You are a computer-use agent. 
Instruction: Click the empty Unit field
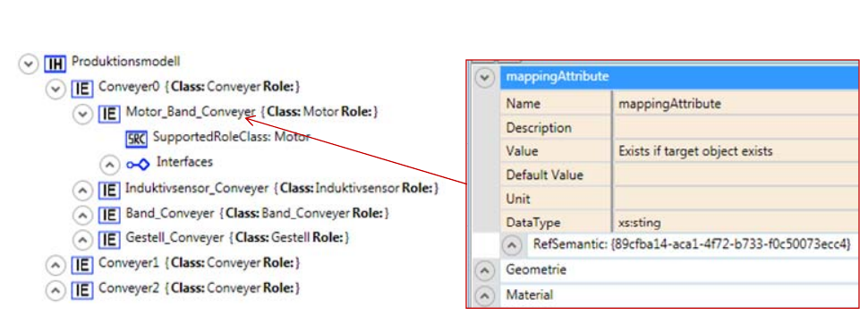(736, 199)
